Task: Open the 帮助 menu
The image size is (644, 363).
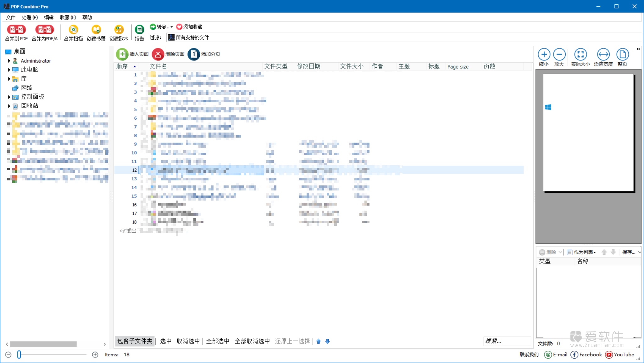Action: [87, 17]
